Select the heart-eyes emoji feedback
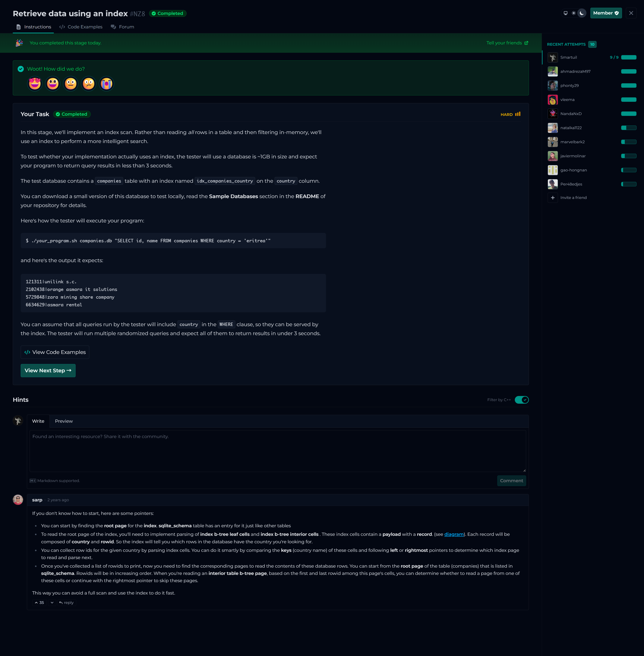644x656 pixels. tap(35, 83)
